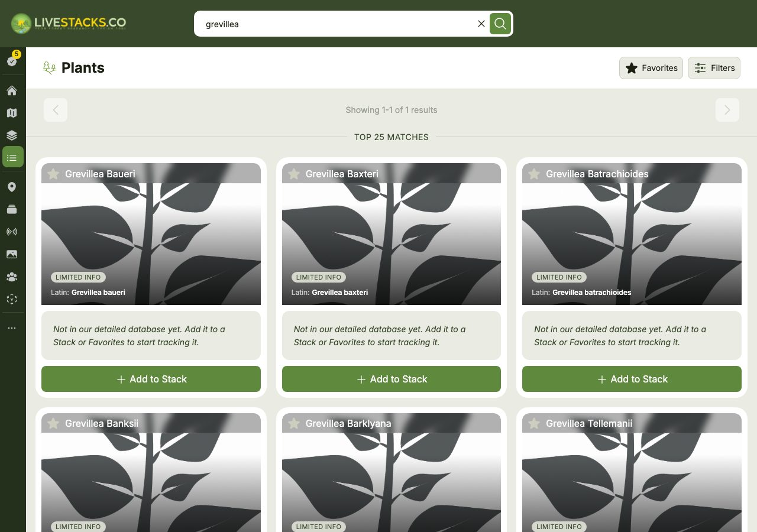
Task: Click the Grevillea Baueri card title
Action: pyautogui.click(x=100, y=174)
